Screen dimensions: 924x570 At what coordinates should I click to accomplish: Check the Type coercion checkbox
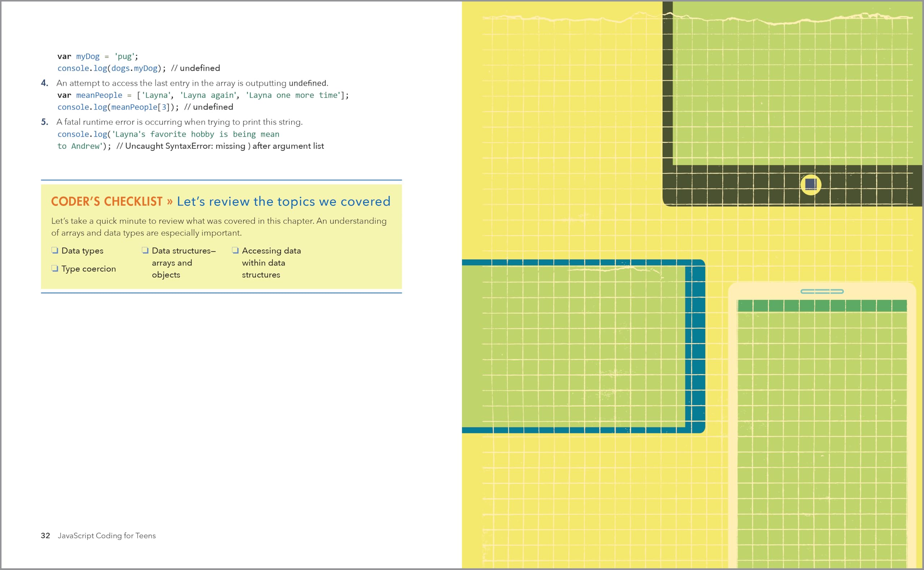click(55, 269)
